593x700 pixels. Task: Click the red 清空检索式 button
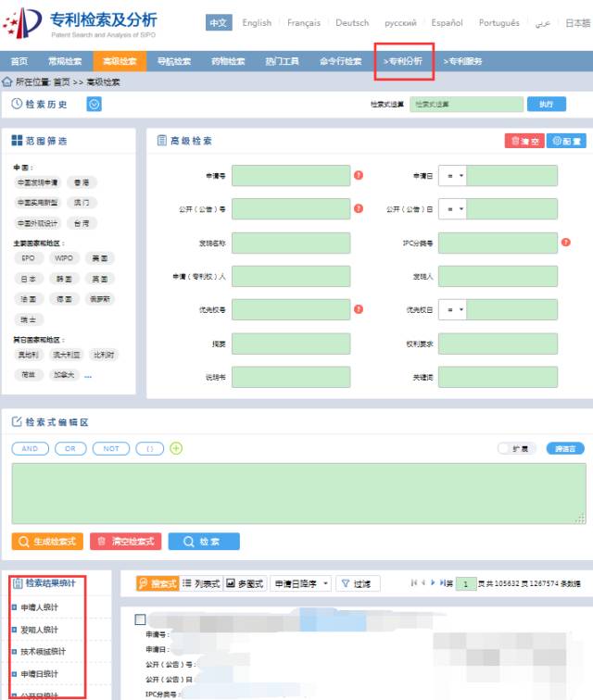coord(126,542)
